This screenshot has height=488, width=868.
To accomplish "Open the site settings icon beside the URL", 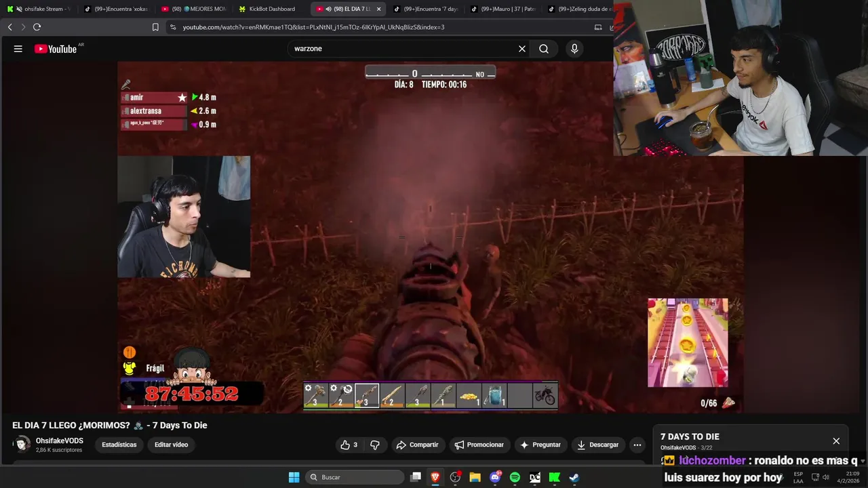I will pyautogui.click(x=173, y=27).
